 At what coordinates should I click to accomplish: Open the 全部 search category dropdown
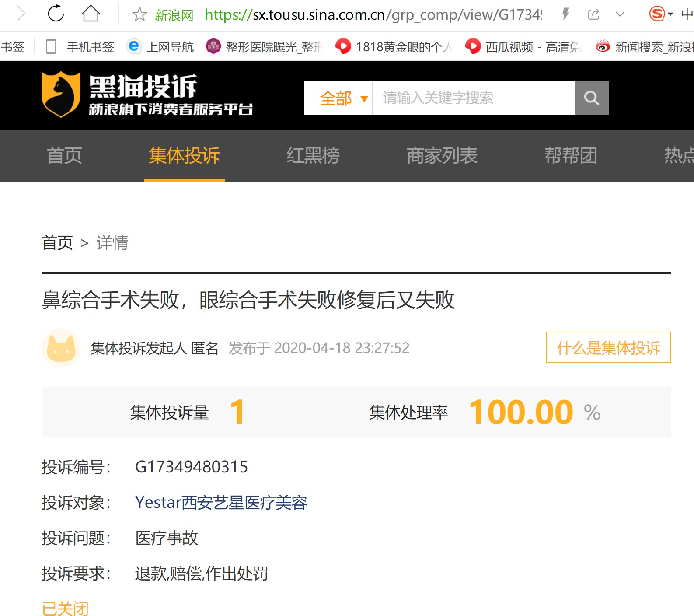click(338, 98)
